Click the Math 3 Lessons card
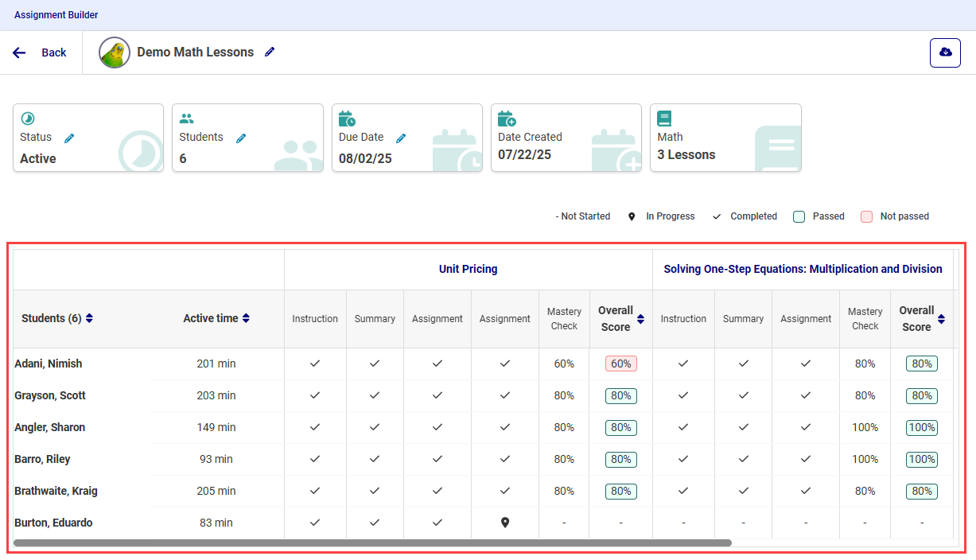The height and width of the screenshot is (560, 976). (725, 138)
